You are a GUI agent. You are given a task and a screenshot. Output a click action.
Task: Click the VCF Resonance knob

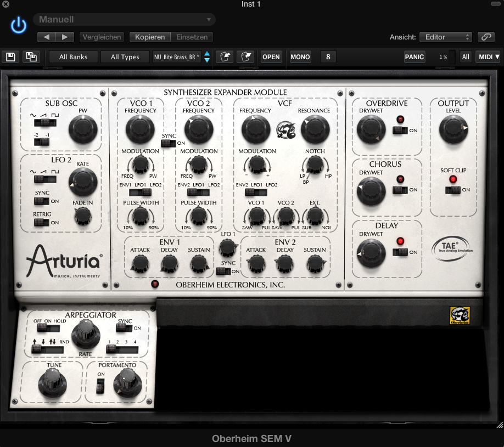315,129
